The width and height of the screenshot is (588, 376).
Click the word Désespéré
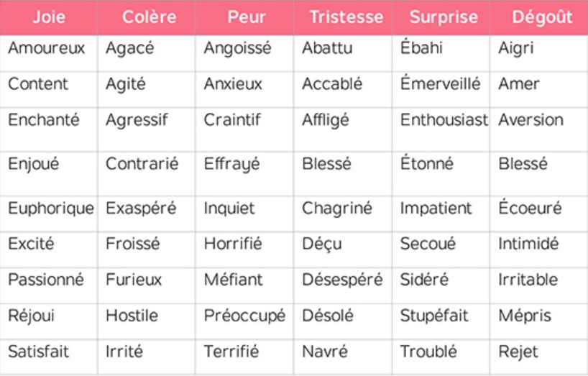[342, 279]
